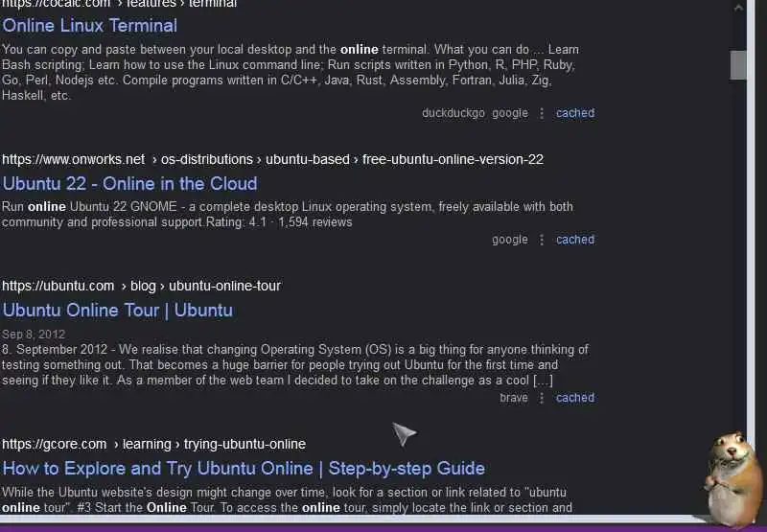
Task: Click the ubuntu.com blog URL breadcrumb
Action: (141, 286)
